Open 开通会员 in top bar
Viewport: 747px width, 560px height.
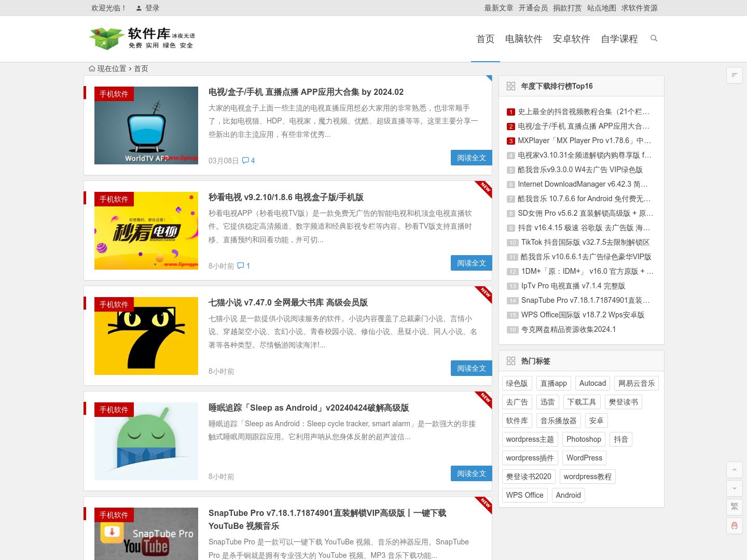pyautogui.click(x=533, y=8)
